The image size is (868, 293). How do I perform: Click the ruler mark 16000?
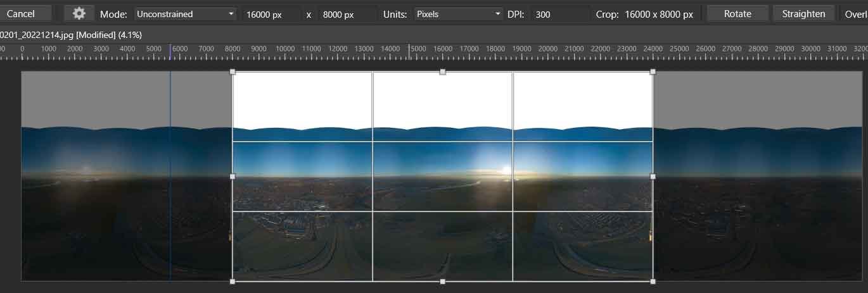pyautogui.click(x=442, y=49)
